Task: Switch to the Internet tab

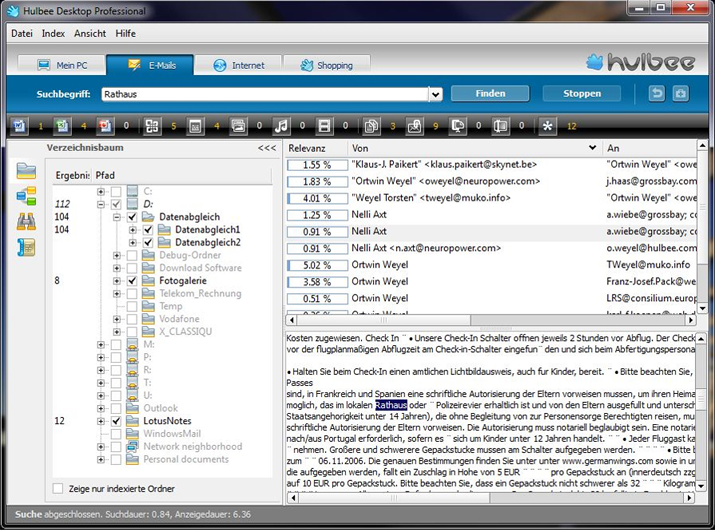Action: point(238,65)
